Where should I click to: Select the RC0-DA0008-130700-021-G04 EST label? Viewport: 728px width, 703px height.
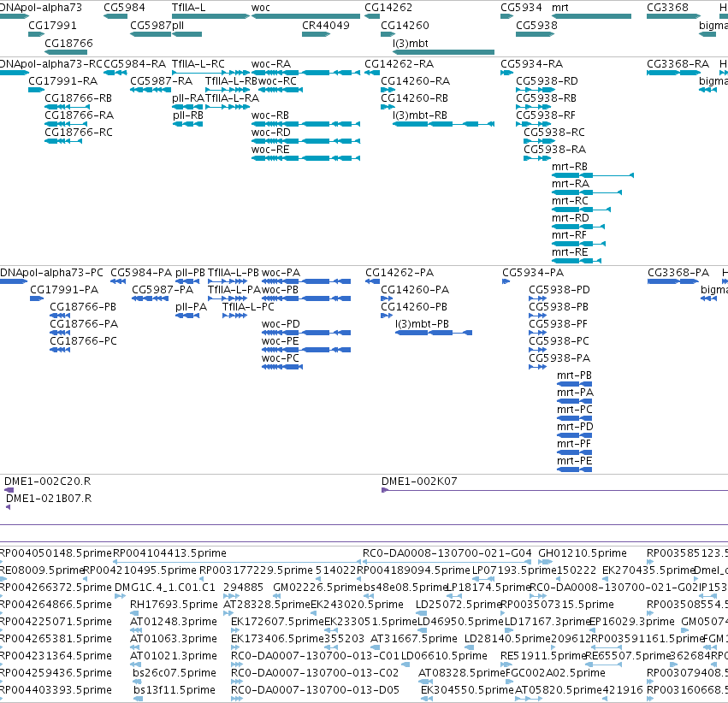447,553
